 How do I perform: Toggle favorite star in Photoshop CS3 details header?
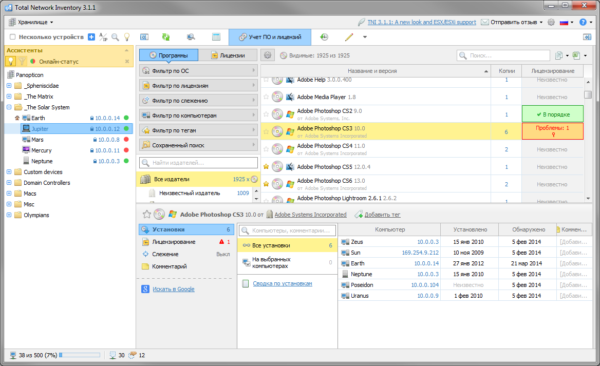tap(147, 214)
